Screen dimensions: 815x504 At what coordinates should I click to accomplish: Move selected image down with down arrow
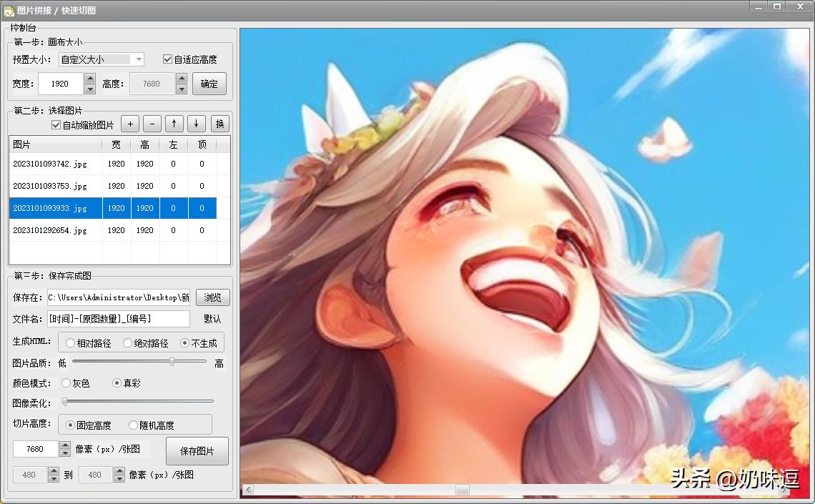click(x=197, y=124)
